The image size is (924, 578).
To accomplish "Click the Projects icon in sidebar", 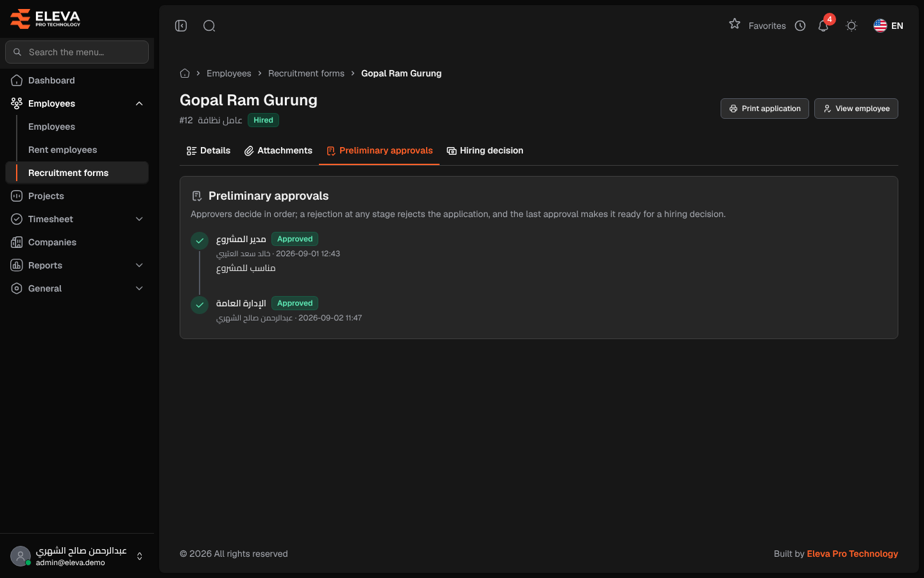I will tap(17, 196).
